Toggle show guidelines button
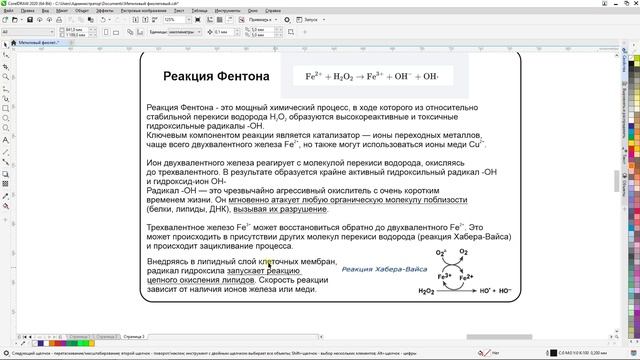Viewport: 640px width, 360px height. pos(229,20)
